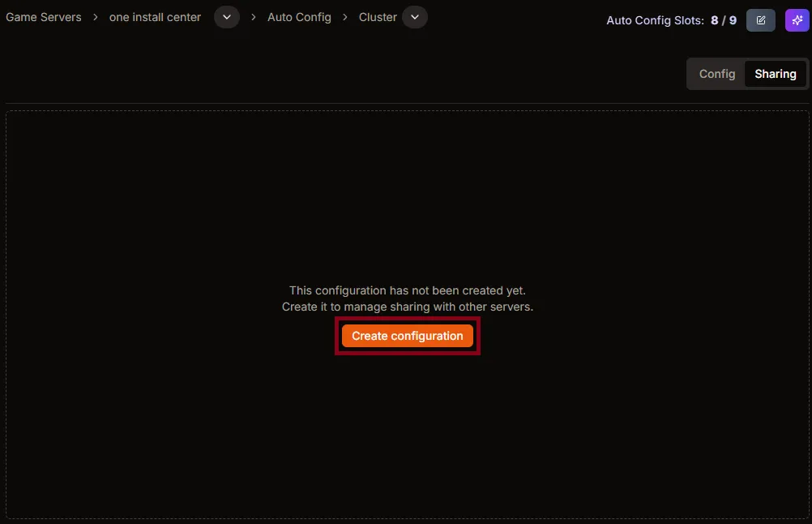812x524 pixels.
Task: Click the 8 / 9 slot counter
Action: (x=724, y=20)
